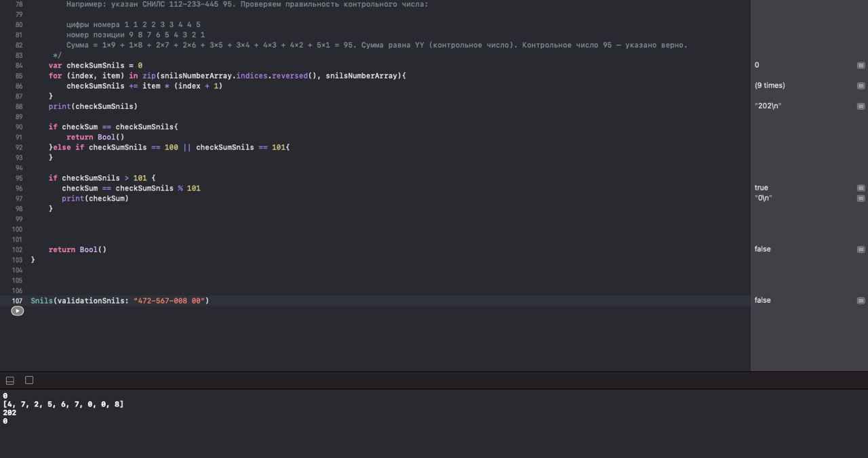Click the "(9 times)" result text

(770, 85)
